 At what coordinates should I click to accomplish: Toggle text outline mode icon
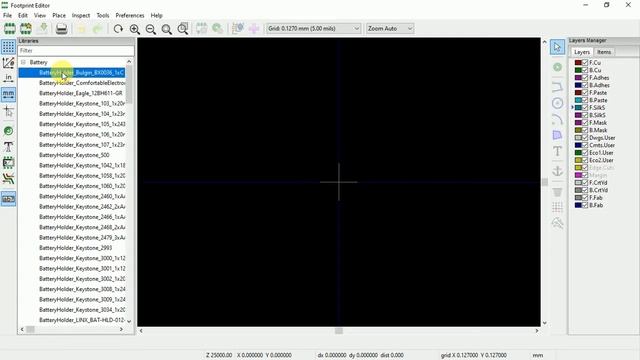tap(8, 147)
